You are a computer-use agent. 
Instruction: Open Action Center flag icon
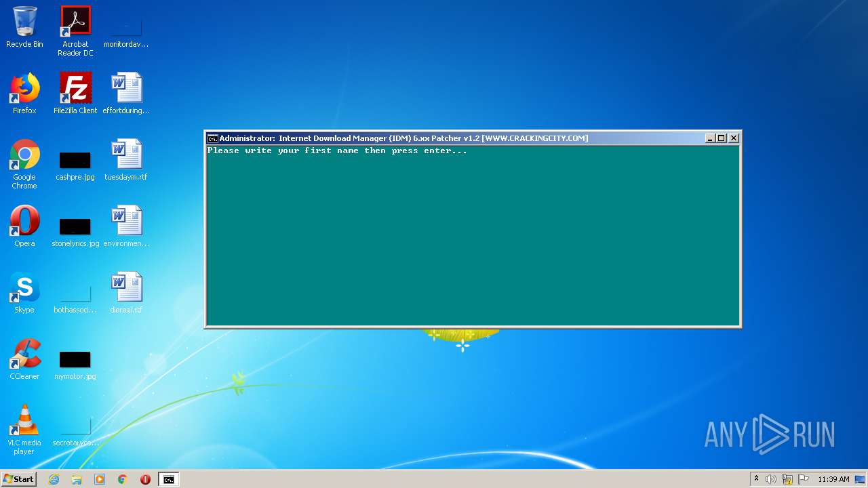coord(804,479)
